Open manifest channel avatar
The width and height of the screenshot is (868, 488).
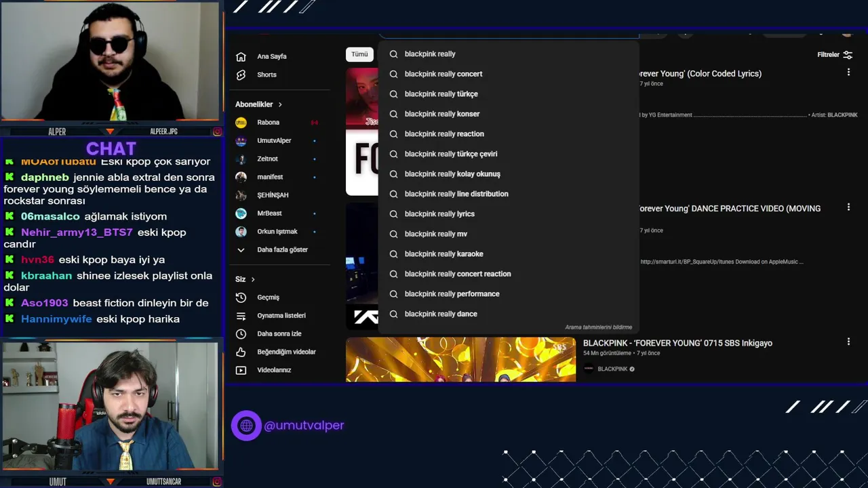241,177
